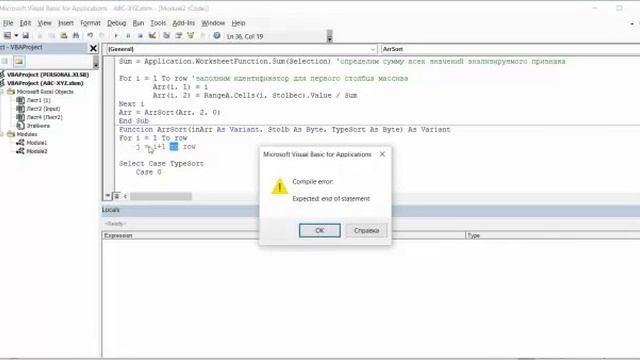Click the Copy icon in toolbar
Image resolution: width=640 pixels, height=360 pixels.
[51, 36]
